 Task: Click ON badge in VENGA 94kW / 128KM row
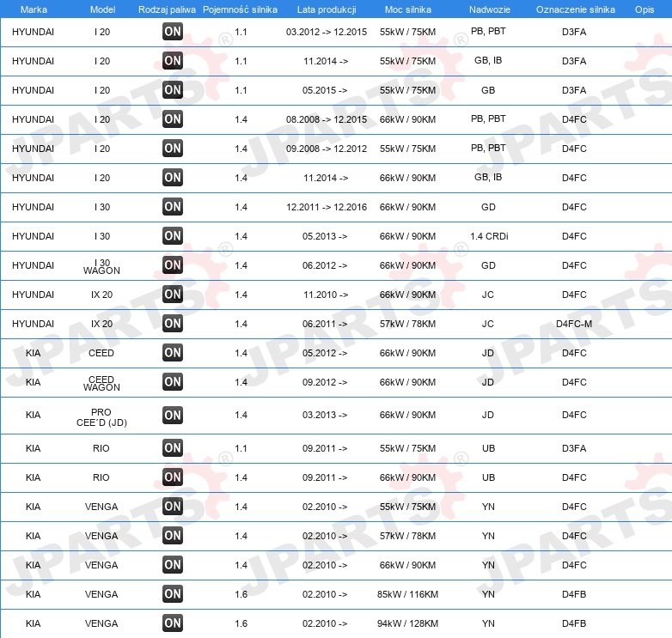point(173,623)
